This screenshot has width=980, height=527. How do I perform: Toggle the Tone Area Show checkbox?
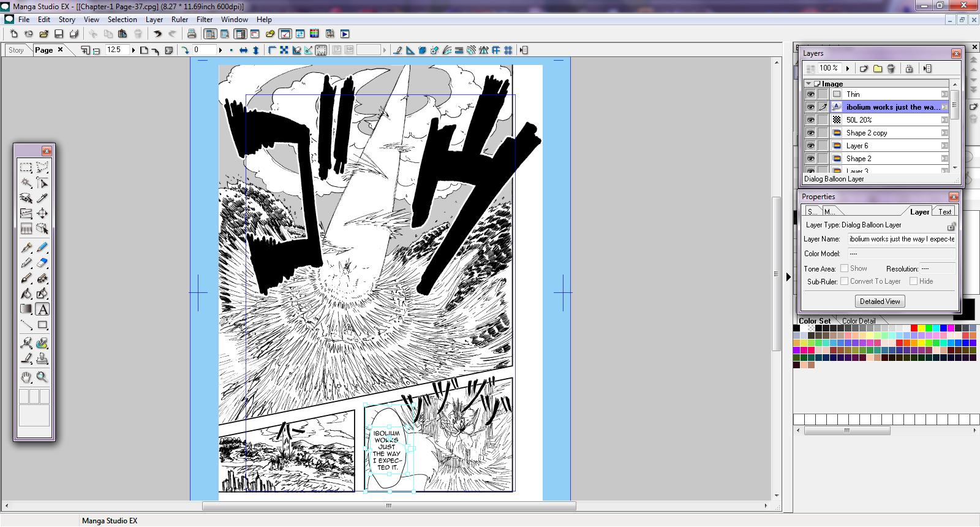(845, 268)
